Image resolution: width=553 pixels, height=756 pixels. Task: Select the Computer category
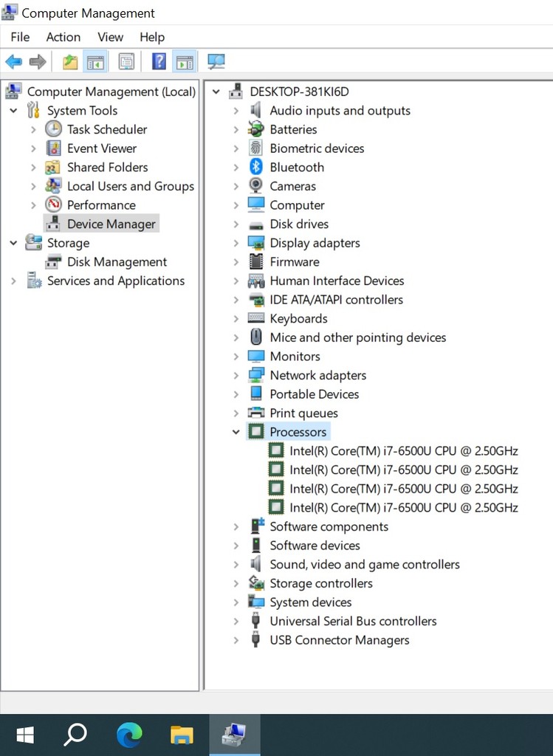tap(297, 205)
